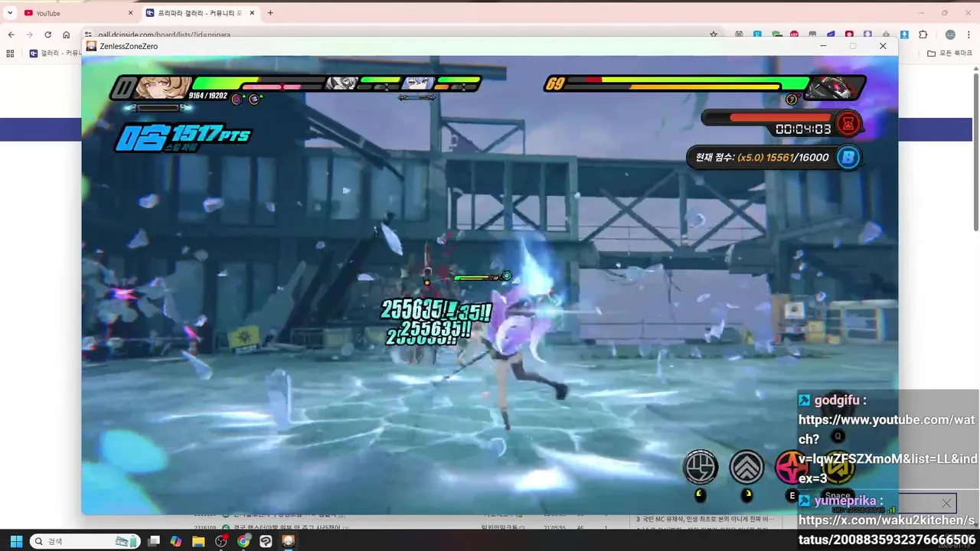Open the apps grid in bookmarks bar
Viewport: 980px width, 551px height.
[x=10, y=54]
